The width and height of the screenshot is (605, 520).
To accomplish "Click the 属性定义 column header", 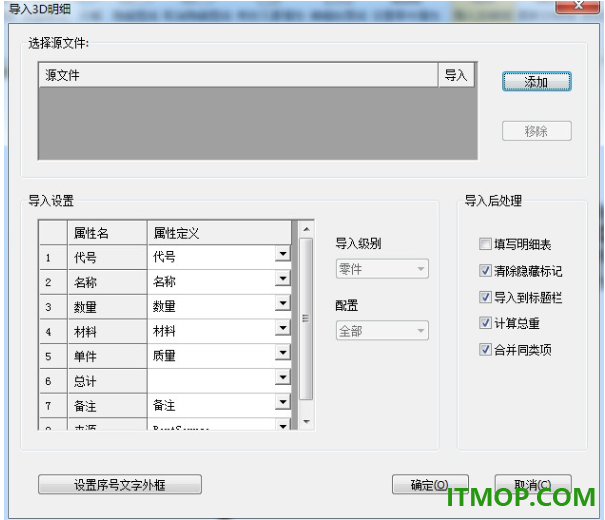I will pyautogui.click(x=219, y=233).
